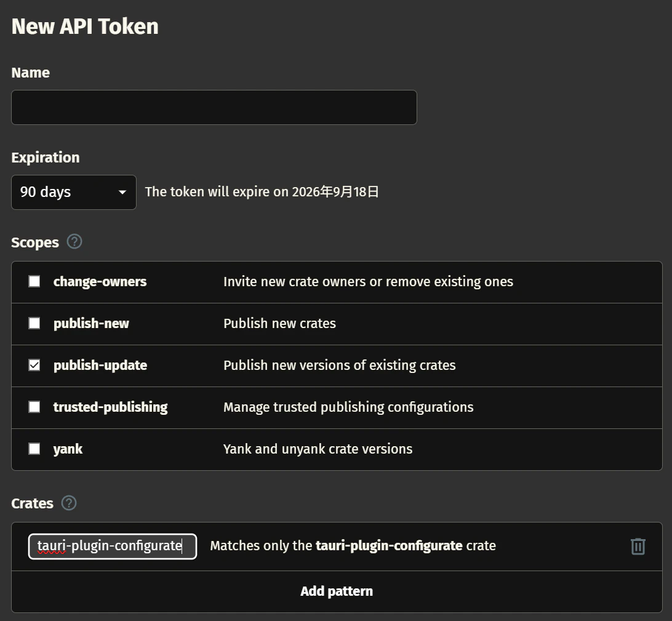
Task: Enable the trusted-publishing scope checkbox
Action: 34,407
